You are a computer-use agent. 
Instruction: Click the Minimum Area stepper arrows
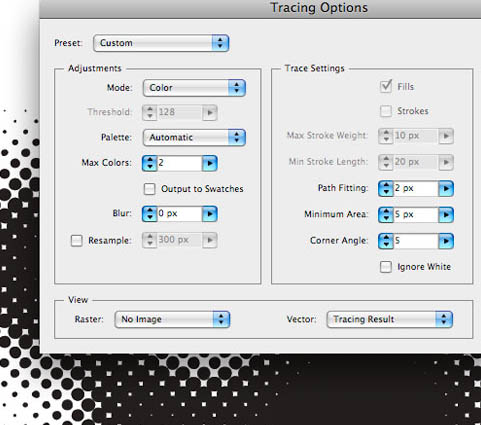[386, 215]
